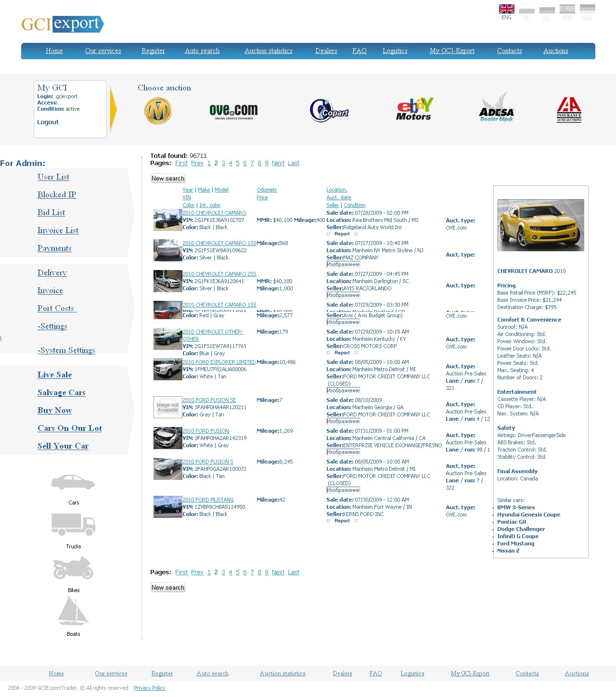Select the Manheim auction logo

(158, 111)
